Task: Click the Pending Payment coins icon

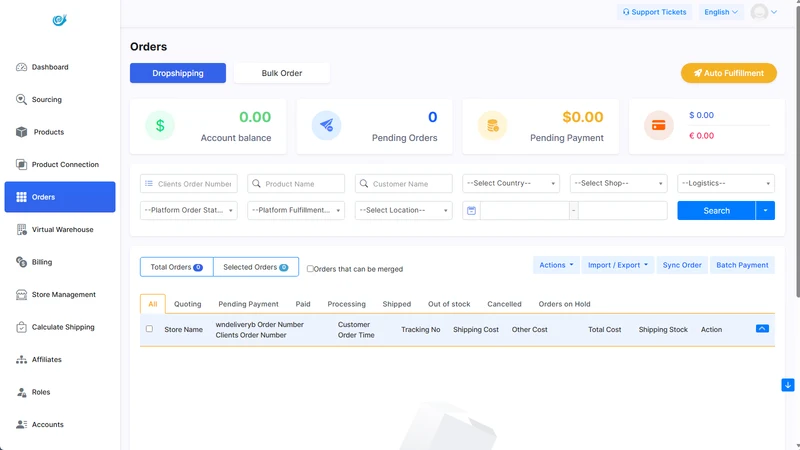Action: pyautogui.click(x=492, y=126)
